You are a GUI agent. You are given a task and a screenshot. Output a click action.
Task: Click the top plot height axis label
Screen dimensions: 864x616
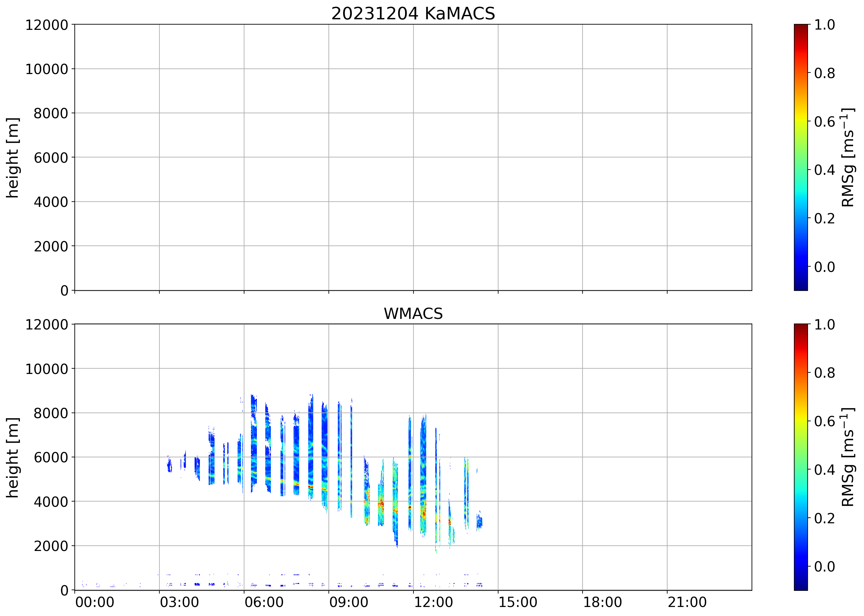click(12, 157)
